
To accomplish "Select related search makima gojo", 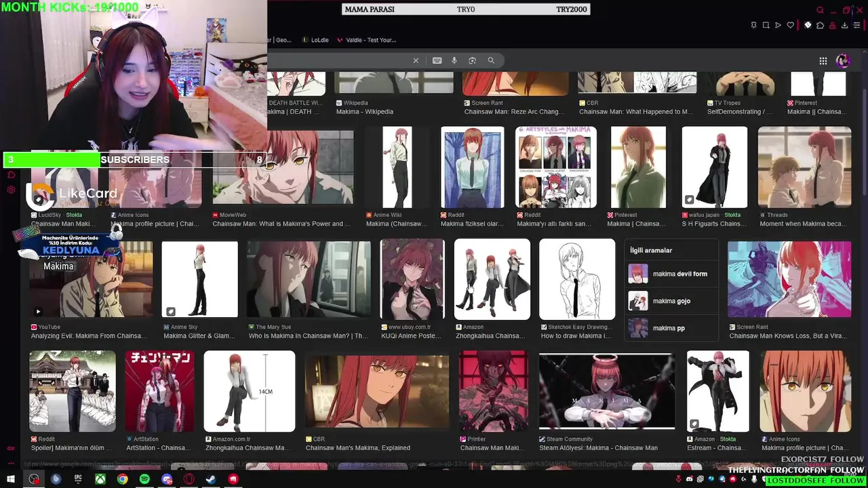I will [x=671, y=301].
